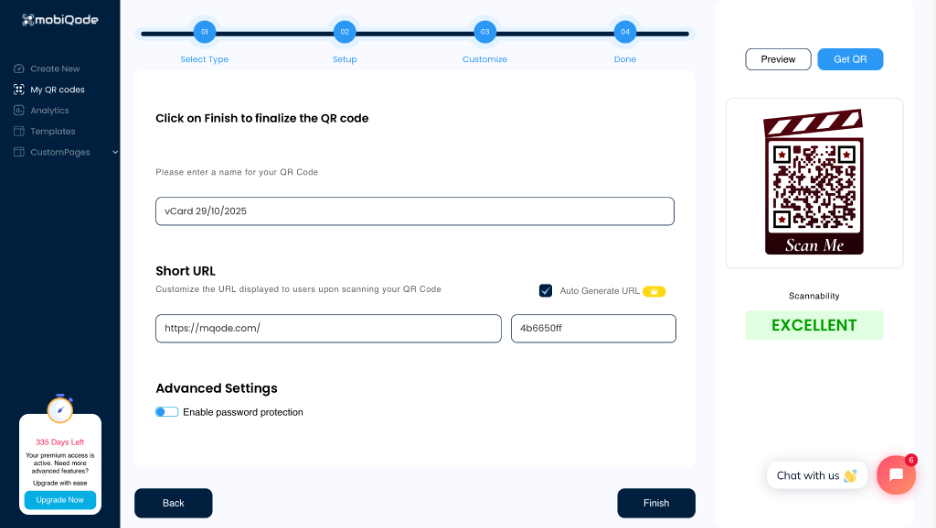Click the Create New sidebar icon
This screenshot has height=528, width=936.
pos(19,69)
